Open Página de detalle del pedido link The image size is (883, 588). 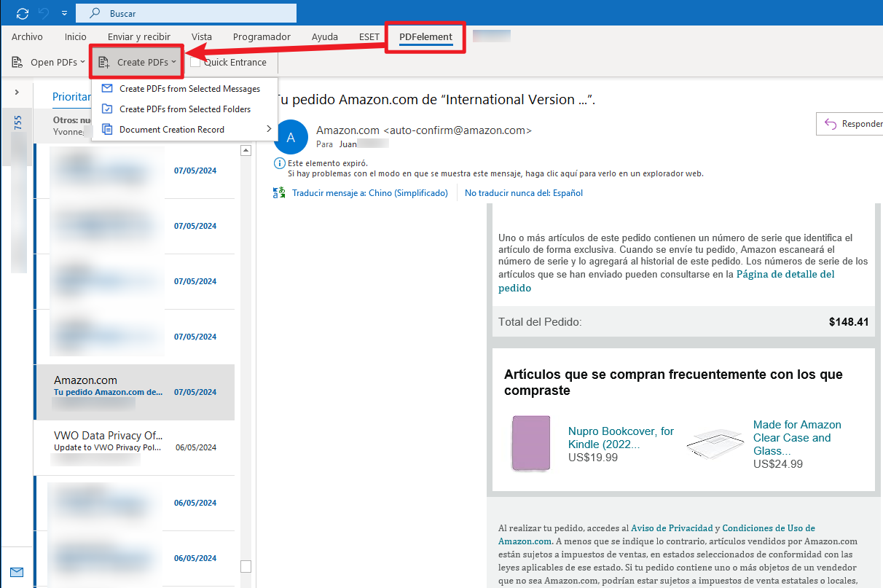coord(666,281)
